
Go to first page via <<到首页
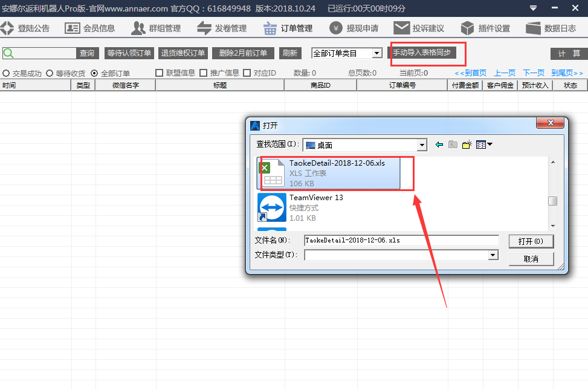471,73
